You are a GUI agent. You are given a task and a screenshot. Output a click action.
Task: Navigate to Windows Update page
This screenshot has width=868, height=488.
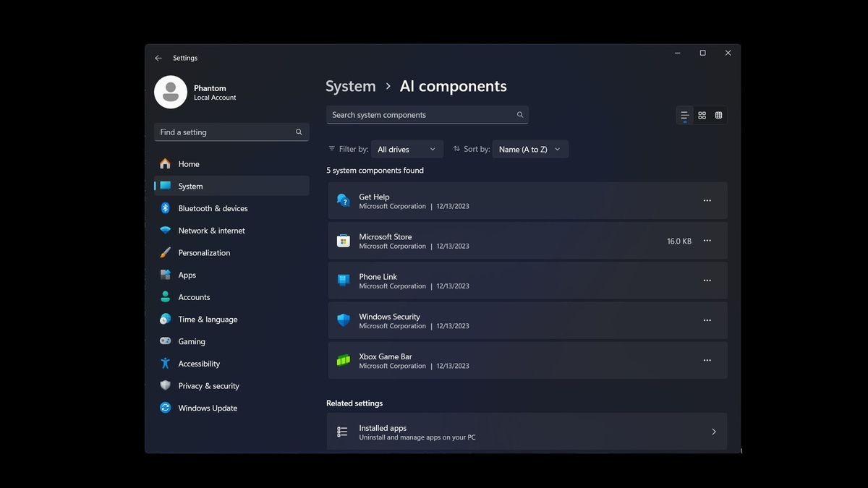click(208, 408)
